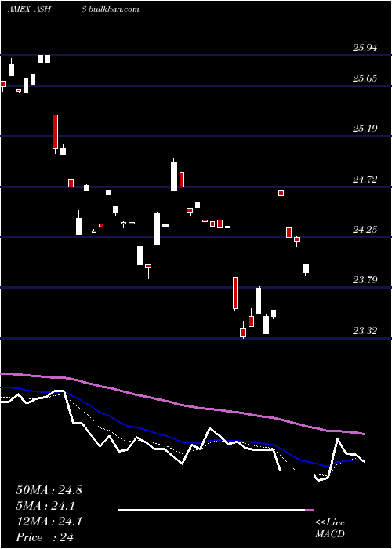Click the 12MA : 24.1 reading
This screenshot has height=549, width=392.
[49, 522]
